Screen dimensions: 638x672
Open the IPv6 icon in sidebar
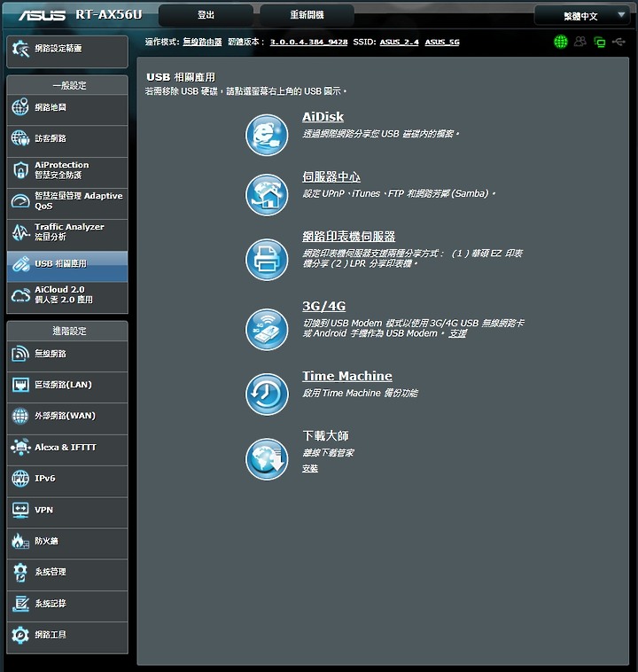(20, 478)
